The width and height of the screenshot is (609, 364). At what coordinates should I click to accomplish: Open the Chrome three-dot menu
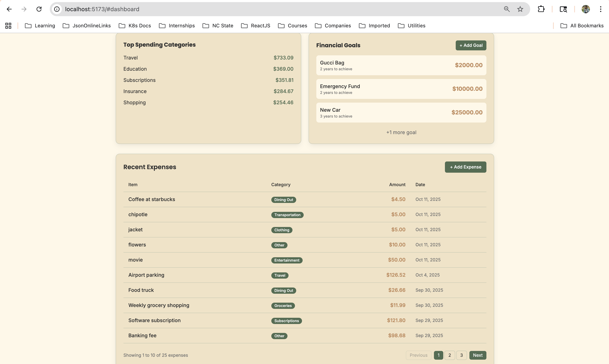click(600, 9)
